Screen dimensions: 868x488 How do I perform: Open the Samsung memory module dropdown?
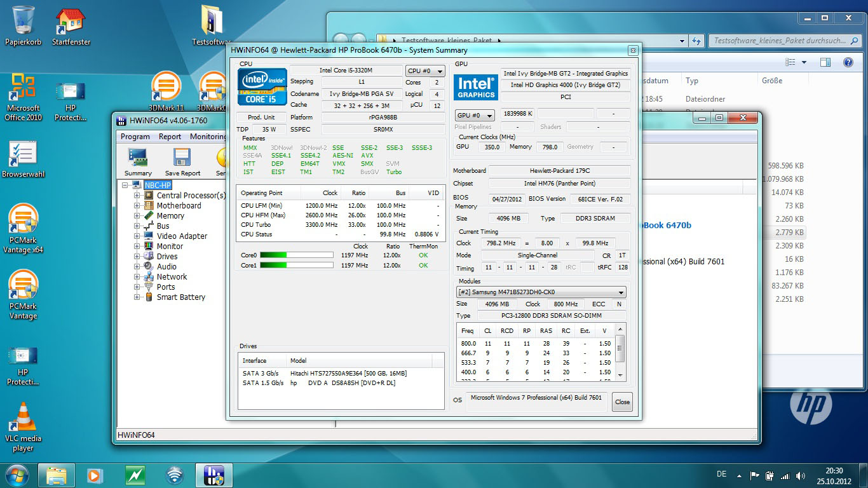click(x=541, y=292)
